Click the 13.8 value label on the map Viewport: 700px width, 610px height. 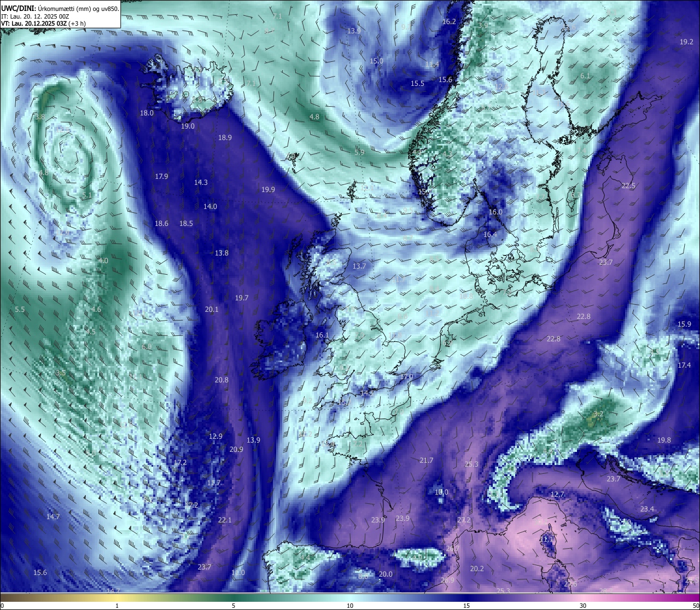tap(221, 253)
